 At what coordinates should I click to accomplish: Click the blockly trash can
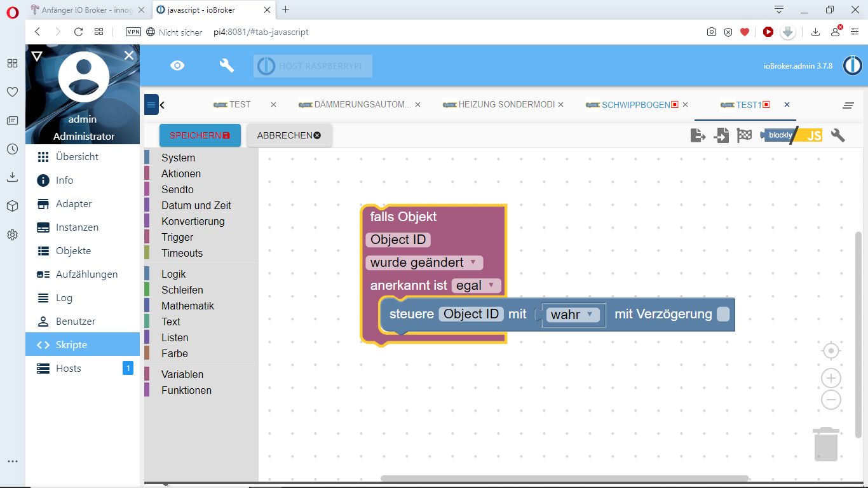[x=826, y=444]
